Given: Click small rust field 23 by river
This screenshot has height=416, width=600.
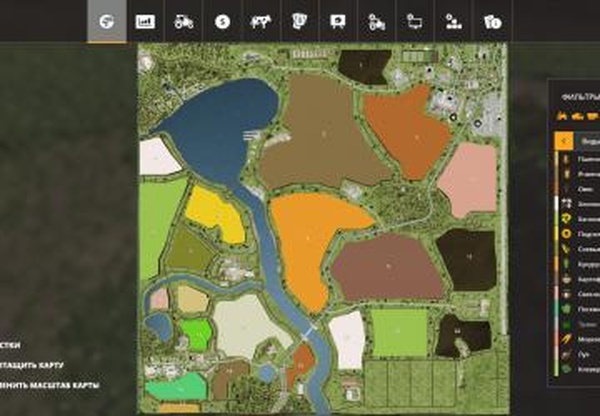Looking at the screenshot, I should (x=301, y=365).
